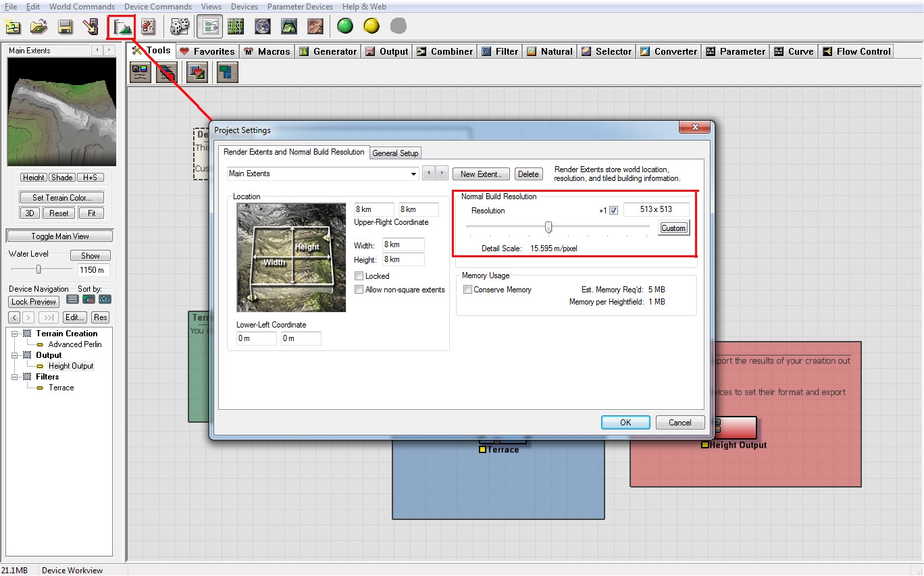Screen dimensions: 924x576
Task: Click the Resolution slider handle
Action: [548, 228]
